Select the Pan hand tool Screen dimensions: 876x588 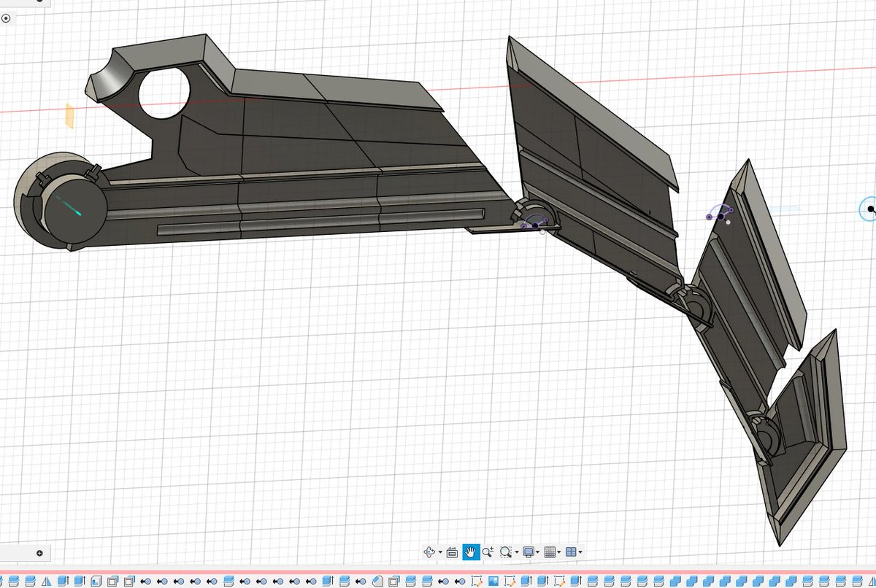pyautogui.click(x=471, y=552)
